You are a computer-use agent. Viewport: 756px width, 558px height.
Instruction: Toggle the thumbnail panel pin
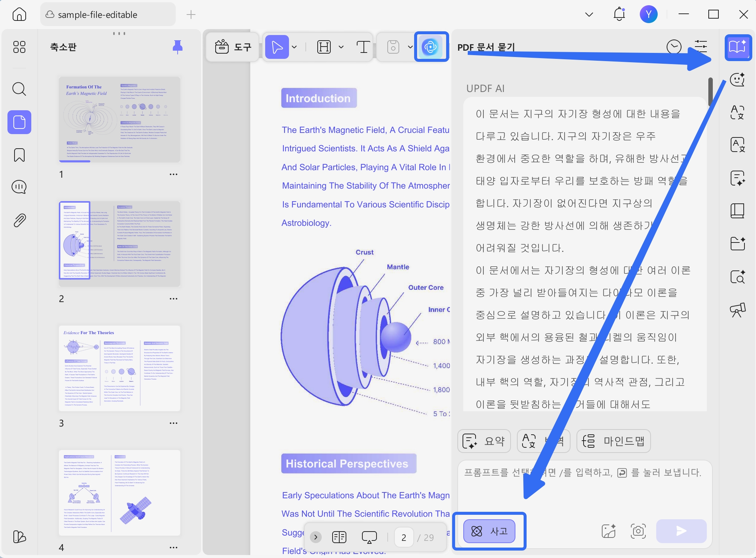(x=178, y=47)
